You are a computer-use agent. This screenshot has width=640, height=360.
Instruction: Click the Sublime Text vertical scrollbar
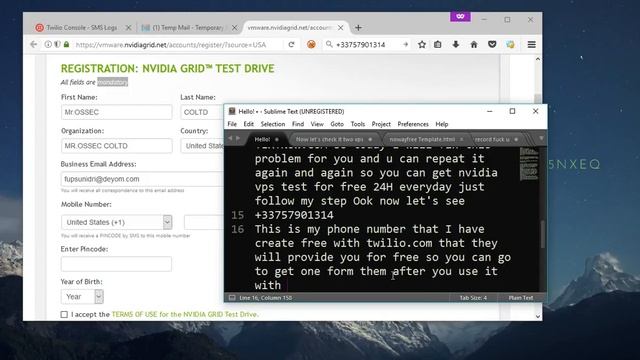(542, 234)
